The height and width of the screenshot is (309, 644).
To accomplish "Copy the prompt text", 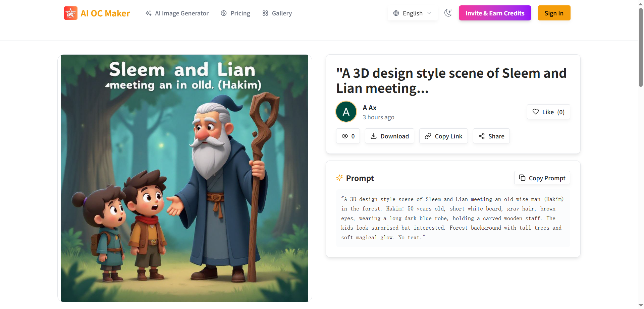I will (x=542, y=178).
